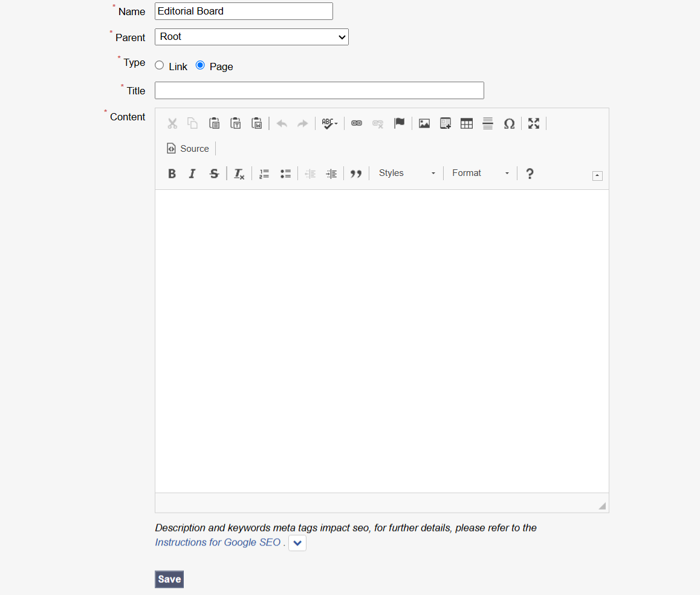Open the Parent dropdown showing Root
The image size is (700, 595).
251,37
